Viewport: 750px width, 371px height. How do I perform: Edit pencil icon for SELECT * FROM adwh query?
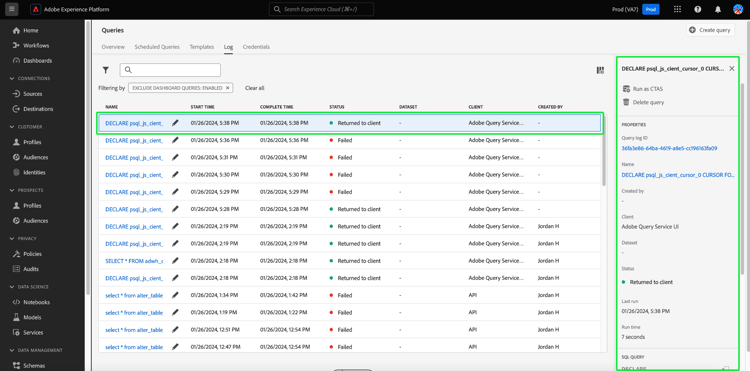[x=175, y=261]
